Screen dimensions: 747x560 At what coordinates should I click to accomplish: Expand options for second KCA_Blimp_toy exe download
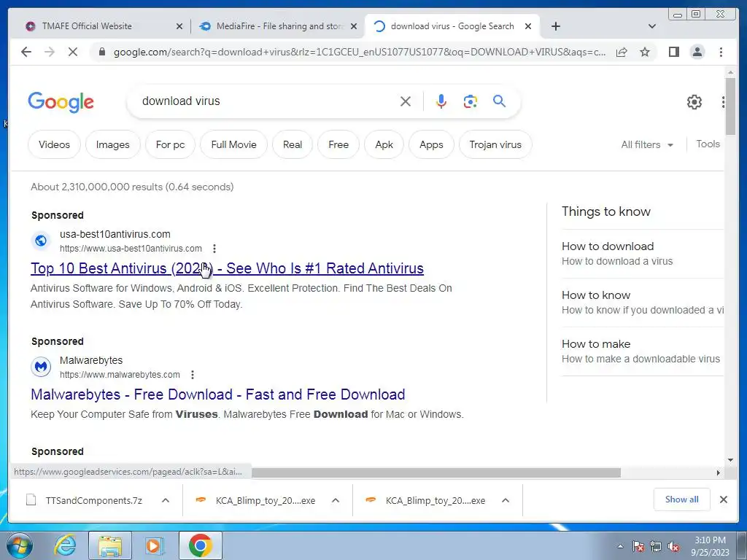pos(506,500)
